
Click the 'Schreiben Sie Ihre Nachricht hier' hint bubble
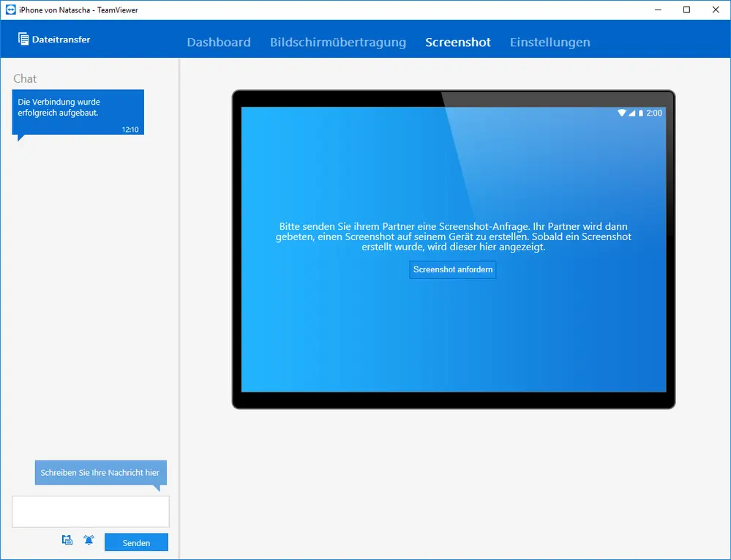point(101,473)
